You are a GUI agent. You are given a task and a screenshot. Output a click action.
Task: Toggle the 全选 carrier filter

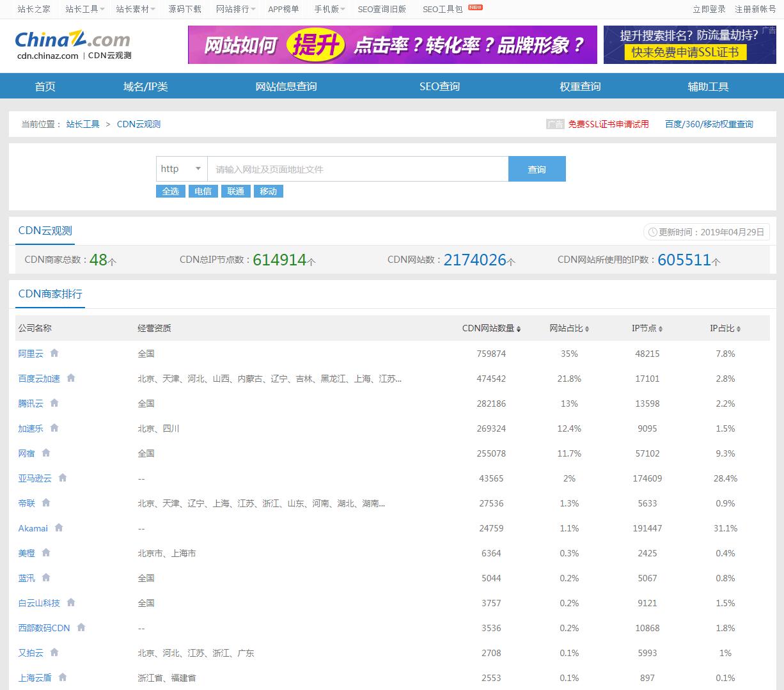(x=171, y=191)
